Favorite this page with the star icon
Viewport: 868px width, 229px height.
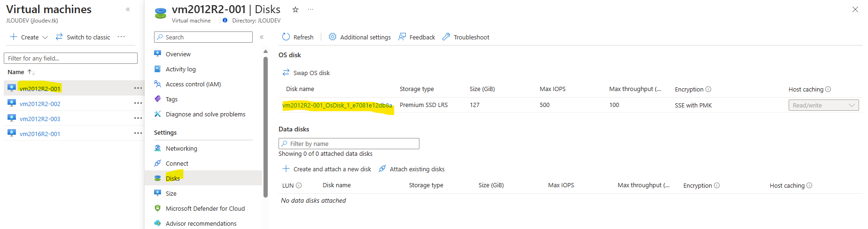[295, 9]
